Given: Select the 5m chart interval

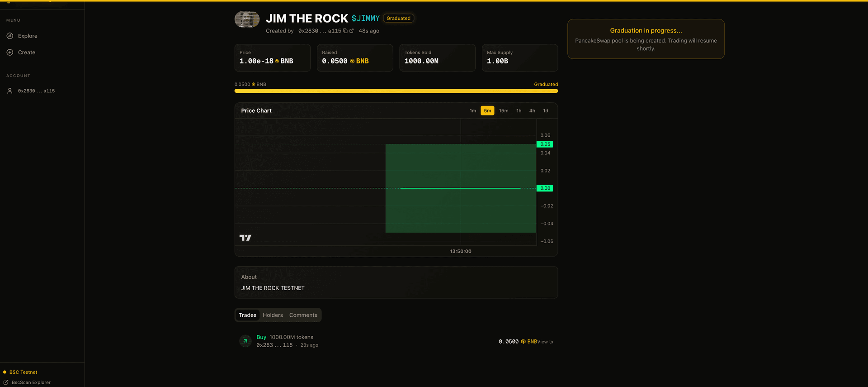Looking at the screenshot, I should tap(487, 111).
